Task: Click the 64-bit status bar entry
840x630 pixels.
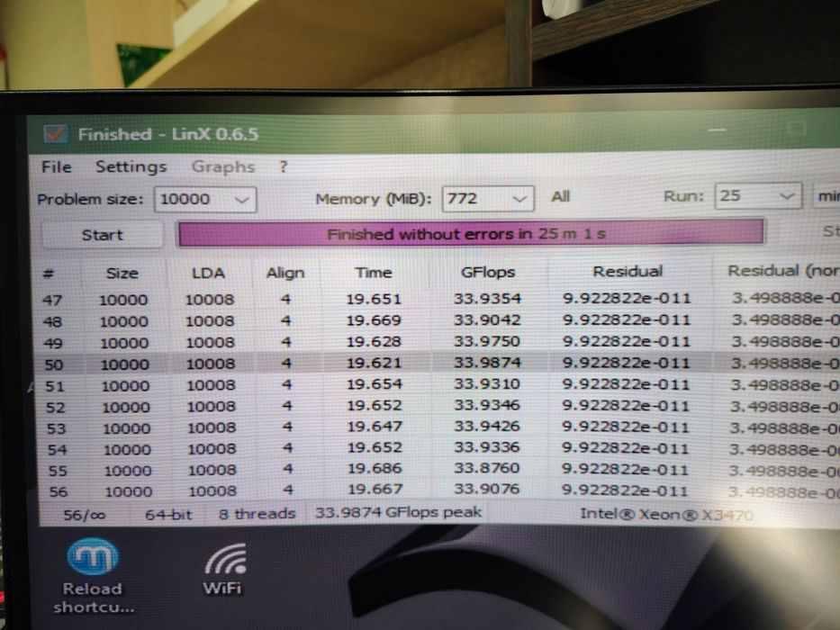Action: 168,515
